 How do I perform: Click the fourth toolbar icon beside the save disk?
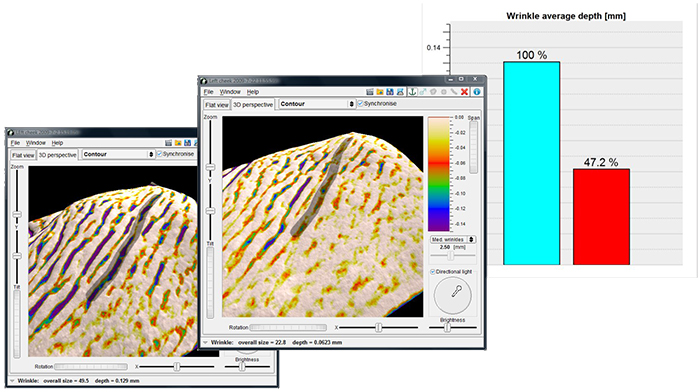coord(400,92)
